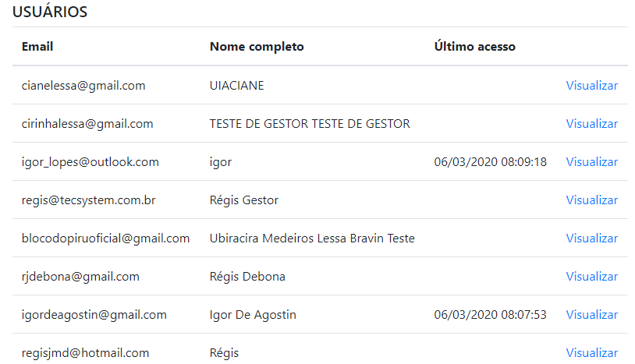Click the Nome completo column header
Screen dimensions: 635x364
[x=257, y=47]
